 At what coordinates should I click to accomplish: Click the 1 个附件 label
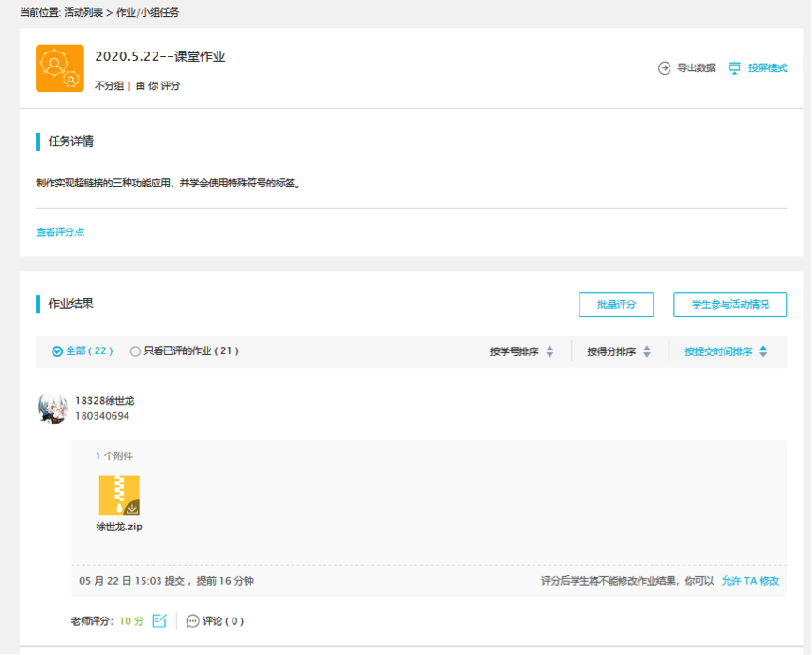pyautogui.click(x=114, y=455)
